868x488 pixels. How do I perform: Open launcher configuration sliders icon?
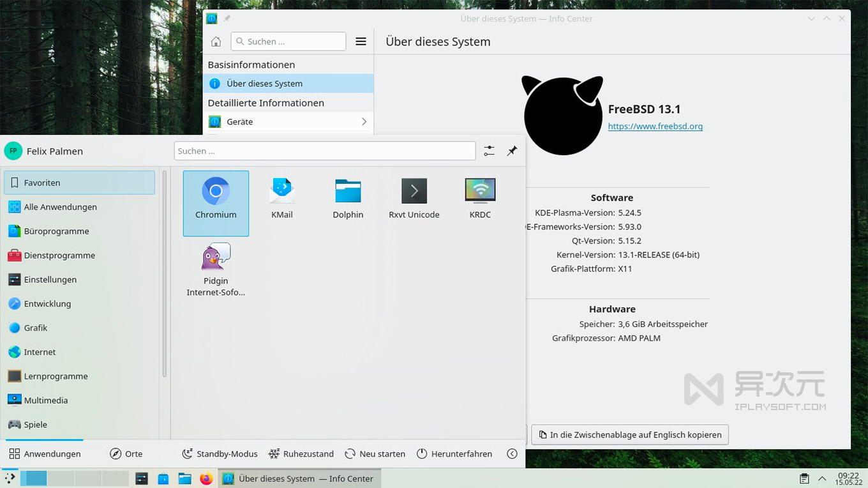point(489,151)
